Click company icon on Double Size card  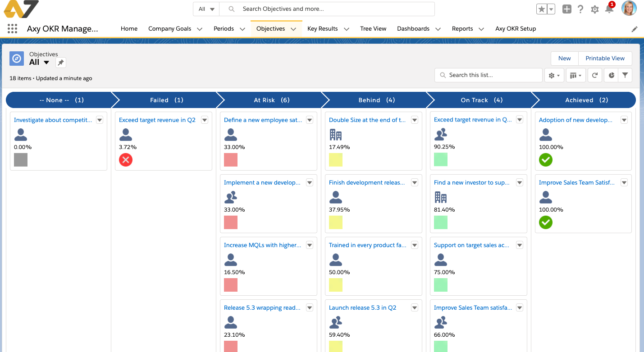[x=336, y=135]
